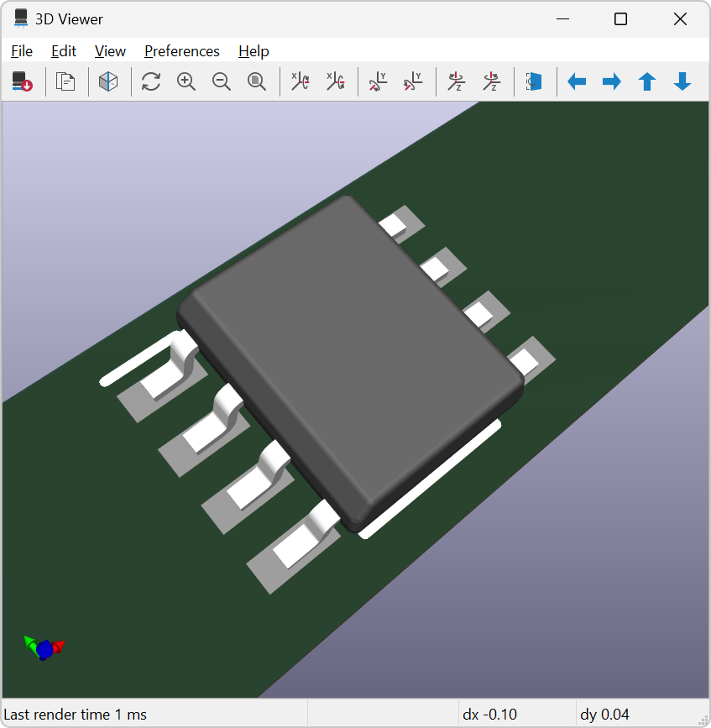Click the dx coordinate field in the status bar

click(x=516, y=715)
